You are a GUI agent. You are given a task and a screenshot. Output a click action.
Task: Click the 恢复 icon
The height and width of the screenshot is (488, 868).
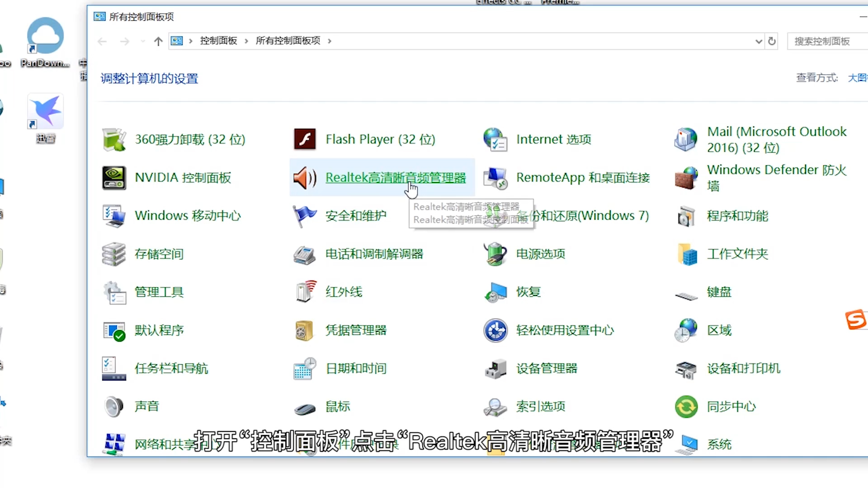click(x=495, y=292)
